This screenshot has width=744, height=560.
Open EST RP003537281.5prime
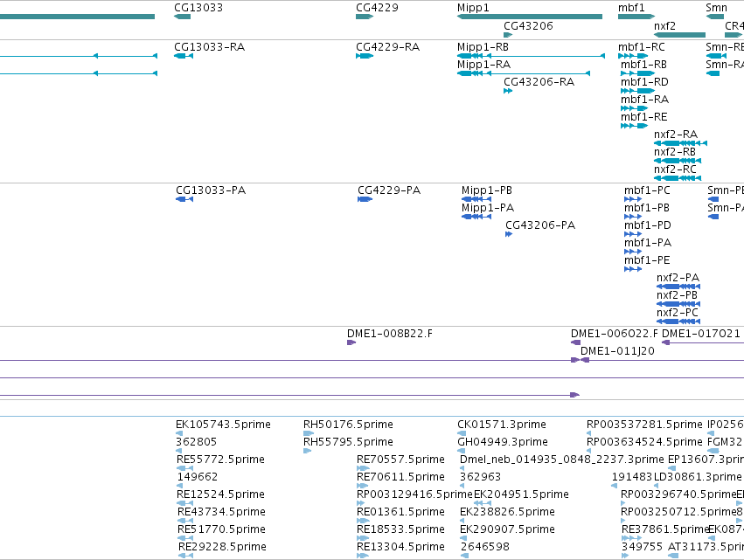[x=644, y=425]
